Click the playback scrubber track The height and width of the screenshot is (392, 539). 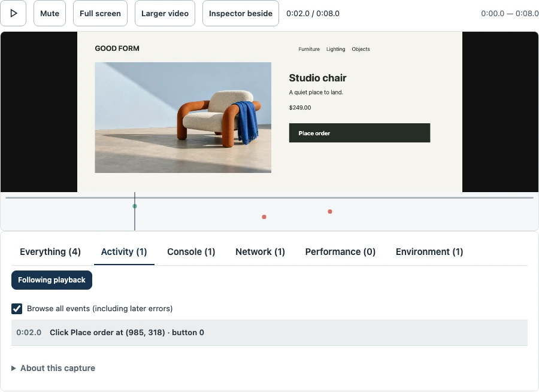(269, 198)
